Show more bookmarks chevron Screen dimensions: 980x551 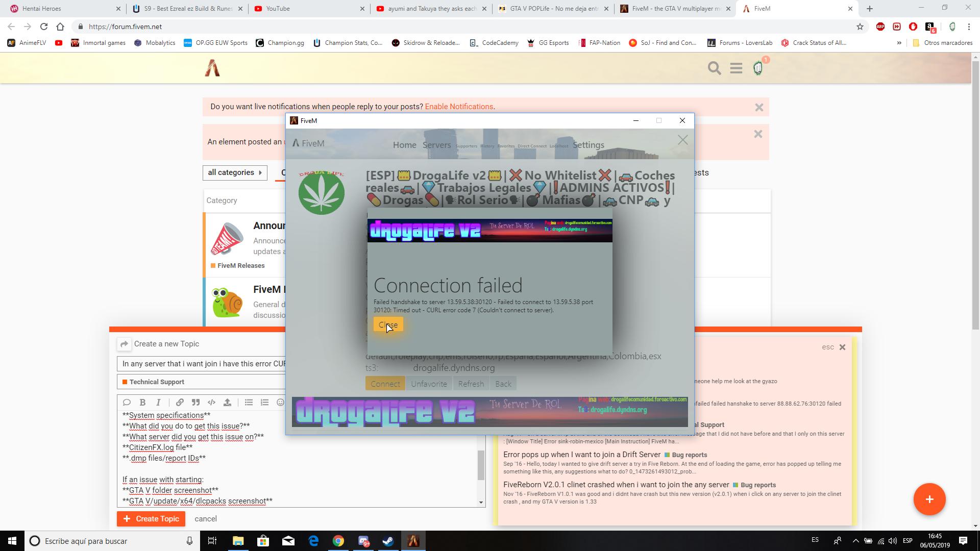[x=899, y=43]
